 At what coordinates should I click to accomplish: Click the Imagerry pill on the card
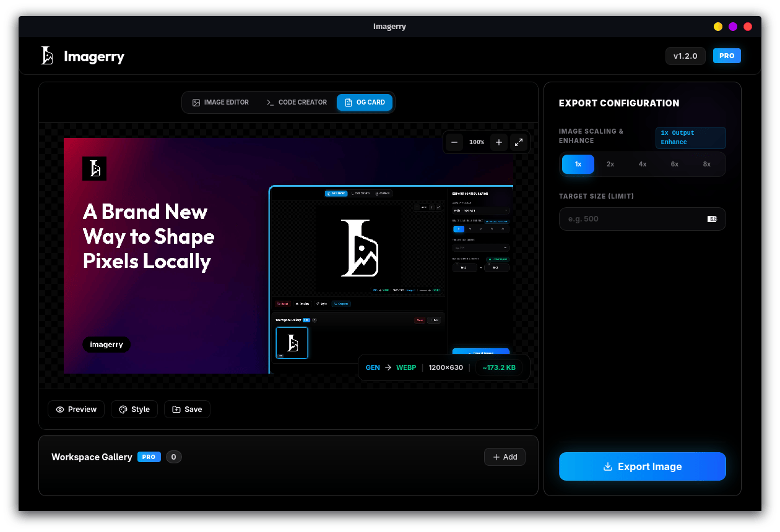(106, 345)
